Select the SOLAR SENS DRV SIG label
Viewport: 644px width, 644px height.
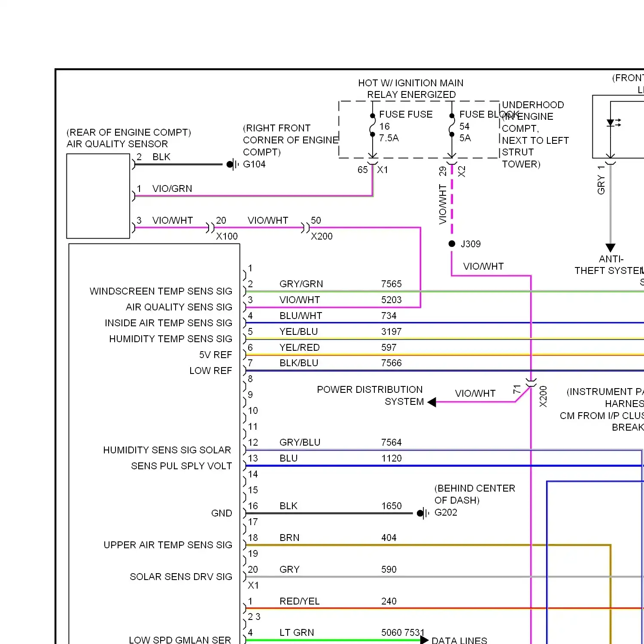(181, 577)
